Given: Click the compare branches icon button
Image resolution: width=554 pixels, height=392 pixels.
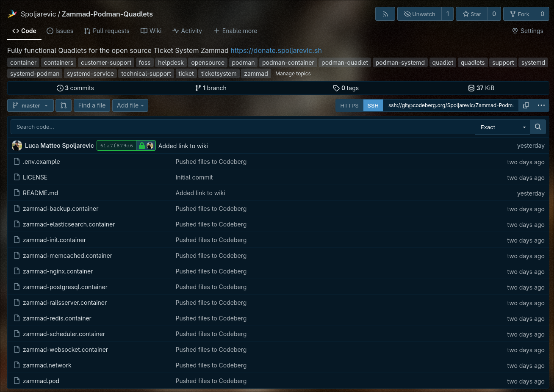Looking at the screenshot, I should tap(64, 105).
